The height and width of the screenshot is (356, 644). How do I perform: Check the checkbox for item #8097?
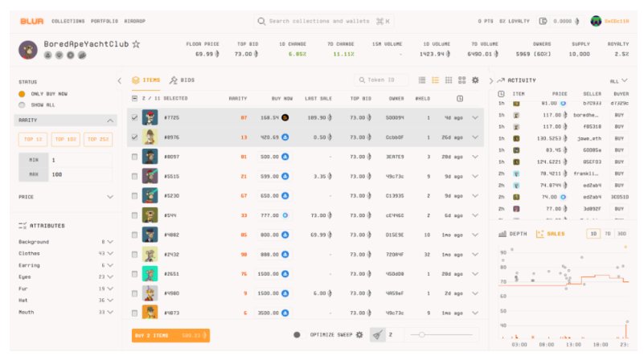click(x=135, y=157)
